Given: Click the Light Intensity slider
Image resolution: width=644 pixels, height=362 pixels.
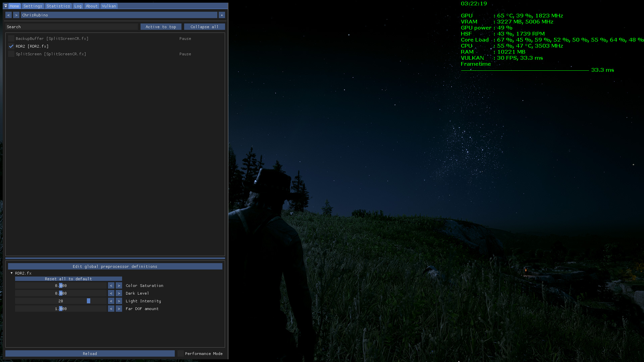Looking at the screenshot, I should point(61,301).
